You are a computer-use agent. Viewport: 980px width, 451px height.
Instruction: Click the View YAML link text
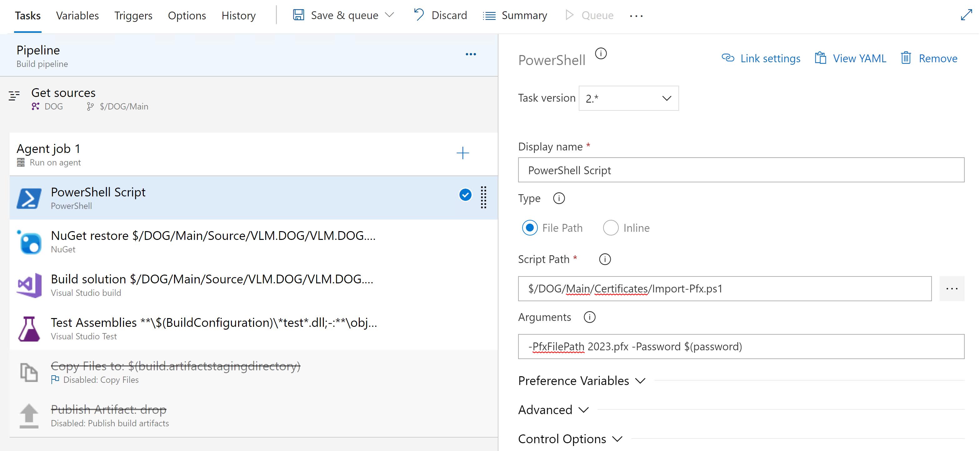coord(859,58)
